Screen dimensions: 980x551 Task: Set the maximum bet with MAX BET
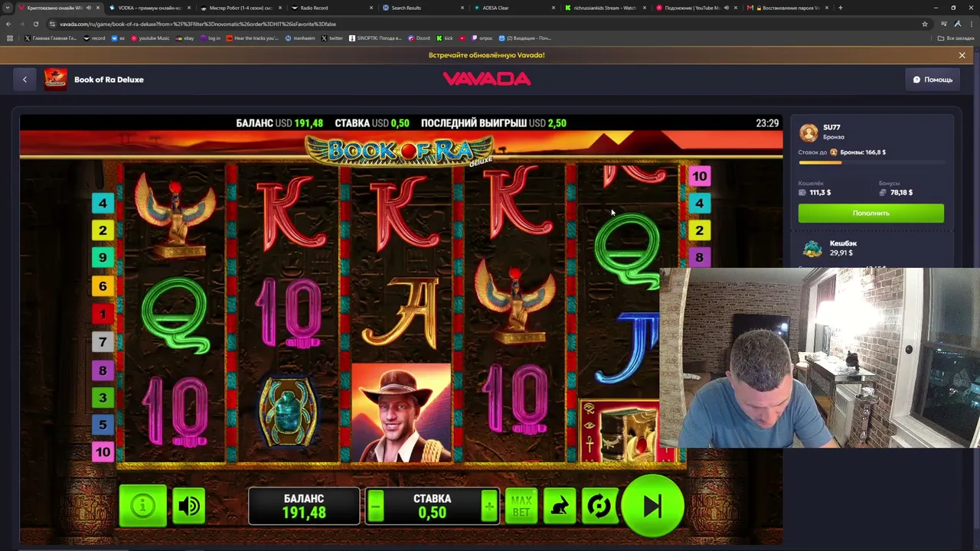521,507
